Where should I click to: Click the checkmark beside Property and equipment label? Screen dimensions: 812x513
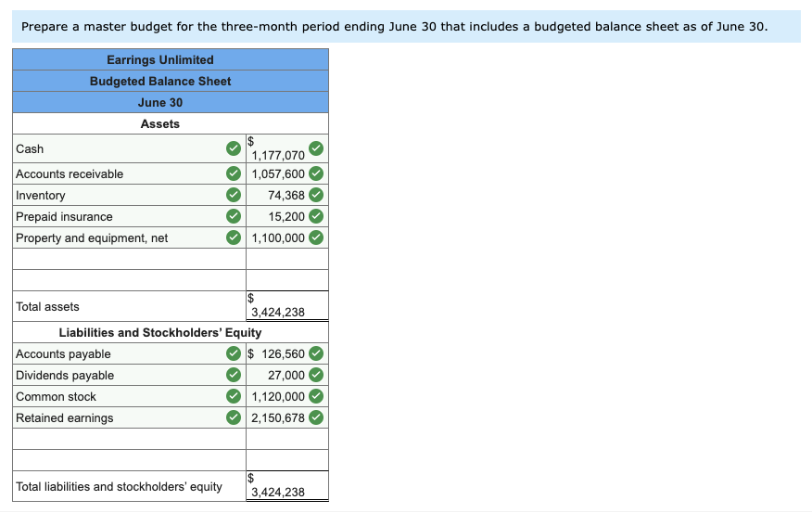coord(234,237)
